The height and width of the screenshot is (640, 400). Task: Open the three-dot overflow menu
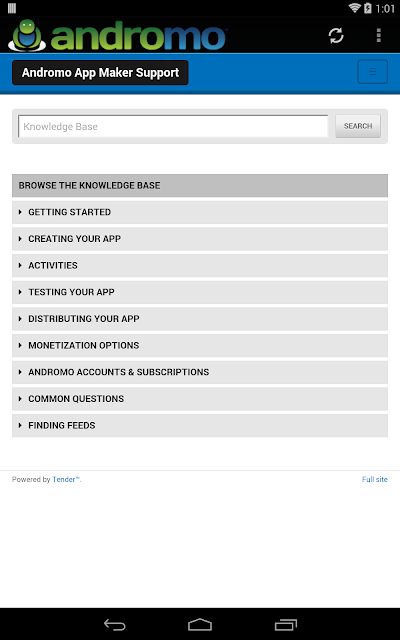pos(379,36)
